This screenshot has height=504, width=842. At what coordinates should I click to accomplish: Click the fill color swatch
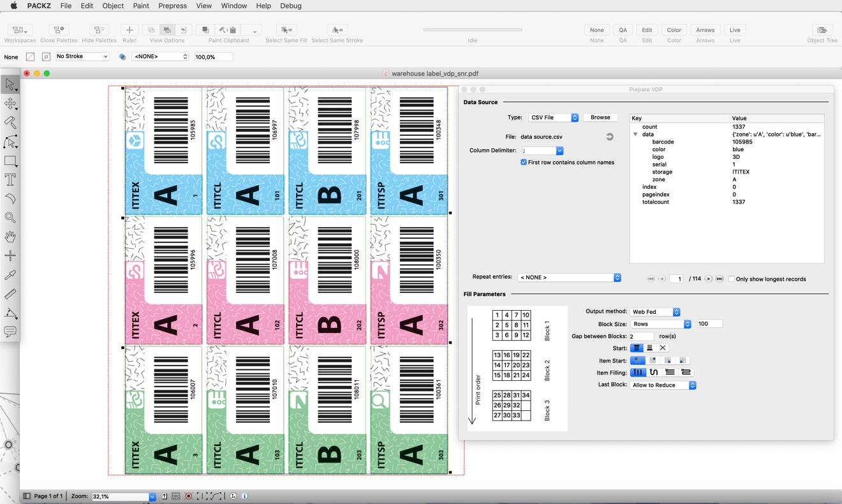(30, 57)
